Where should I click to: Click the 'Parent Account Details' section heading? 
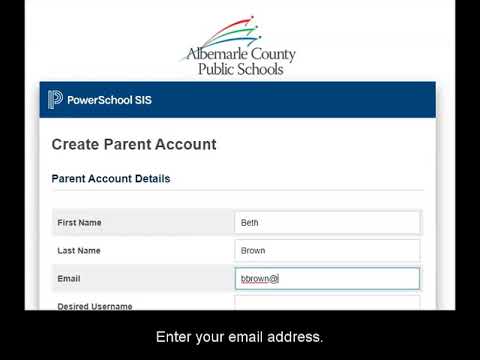click(x=111, y=179)
